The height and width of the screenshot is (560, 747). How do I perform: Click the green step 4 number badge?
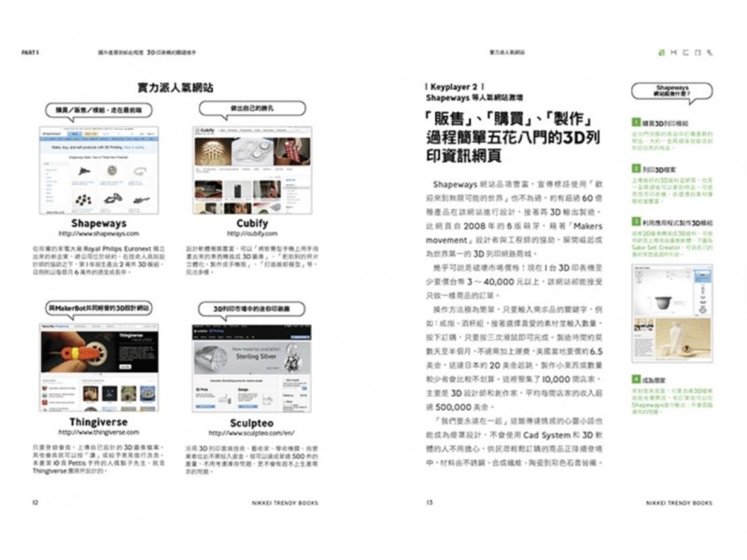click(x=636, y=379)
